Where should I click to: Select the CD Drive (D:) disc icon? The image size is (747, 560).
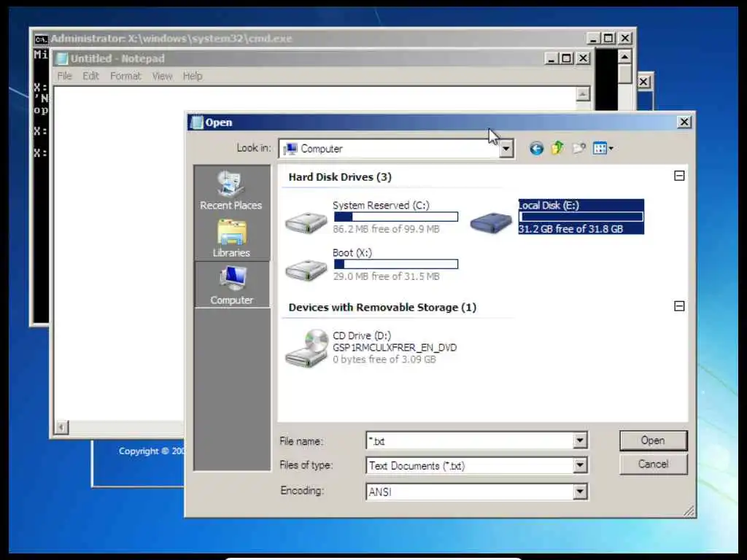[x=306, y=348]
